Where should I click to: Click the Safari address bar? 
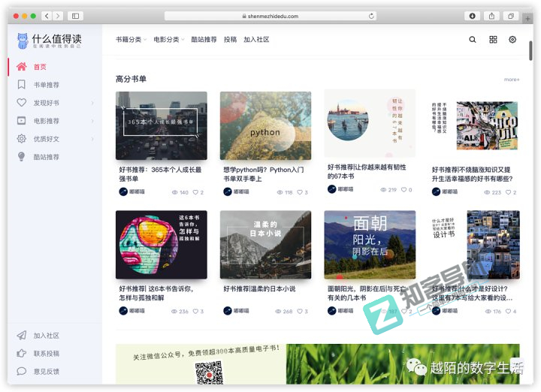tap(270, 16)
